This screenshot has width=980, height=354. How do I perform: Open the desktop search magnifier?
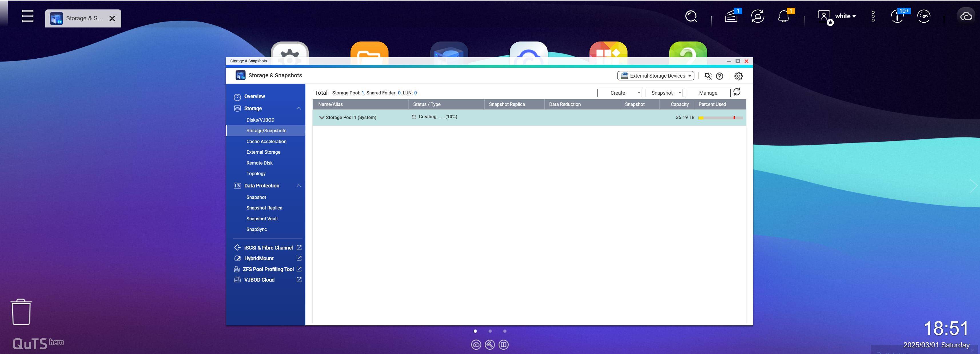(x=691, y=16)
